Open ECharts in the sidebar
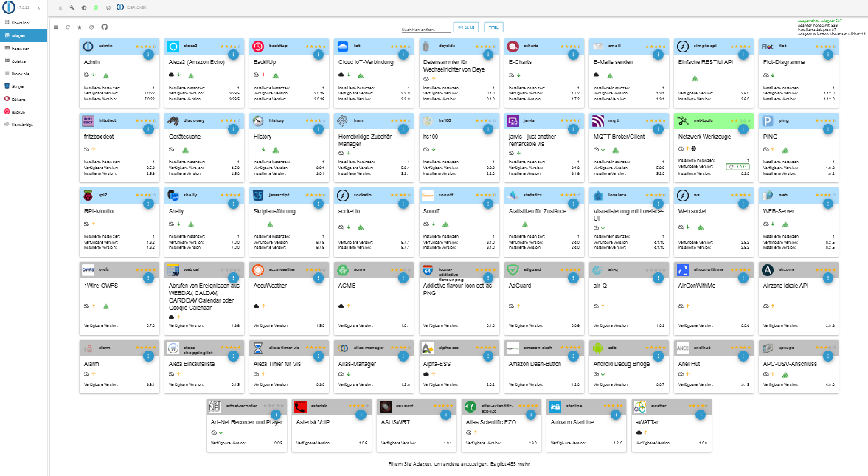This screenshot has width=868, height=476. pyautogui.click(x=24, y=99)
